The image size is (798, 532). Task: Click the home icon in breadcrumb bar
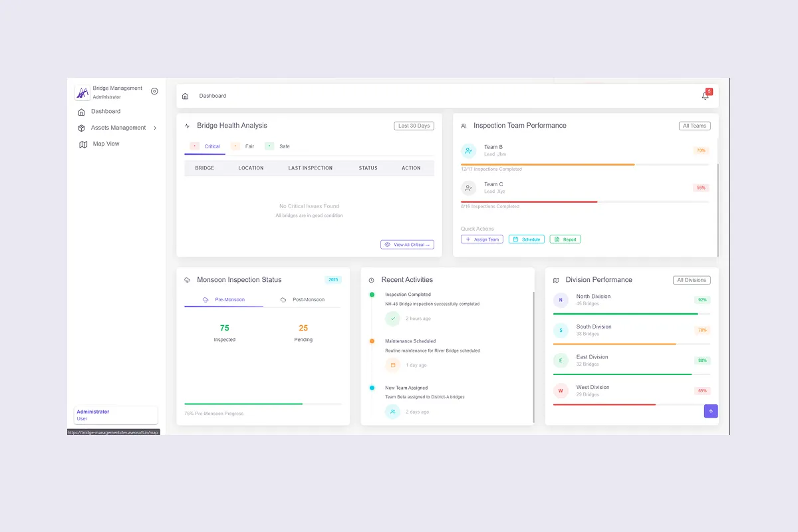click(x=185, y=96)
